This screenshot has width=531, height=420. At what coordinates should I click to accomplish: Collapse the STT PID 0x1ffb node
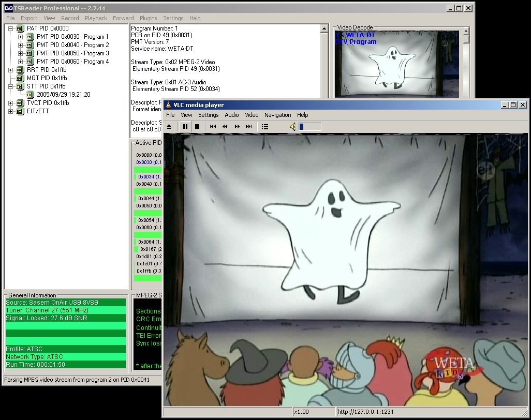[10, 87]
